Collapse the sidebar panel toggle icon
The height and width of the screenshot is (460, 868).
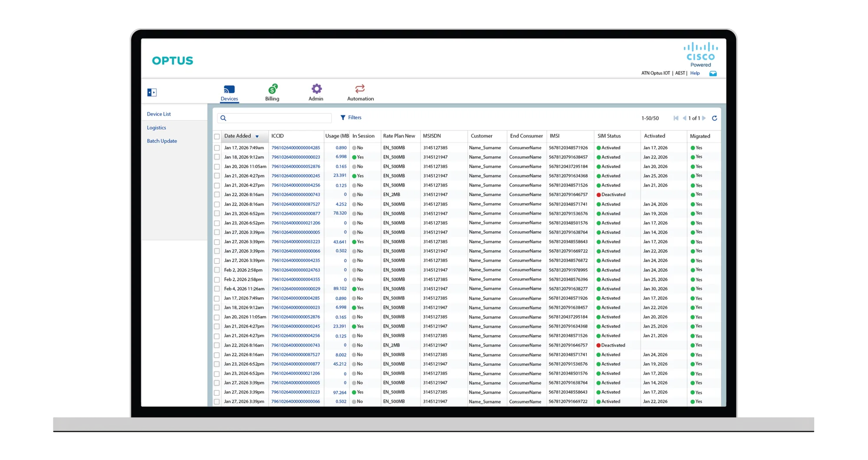pyautogui.click(x=152, y=92)
